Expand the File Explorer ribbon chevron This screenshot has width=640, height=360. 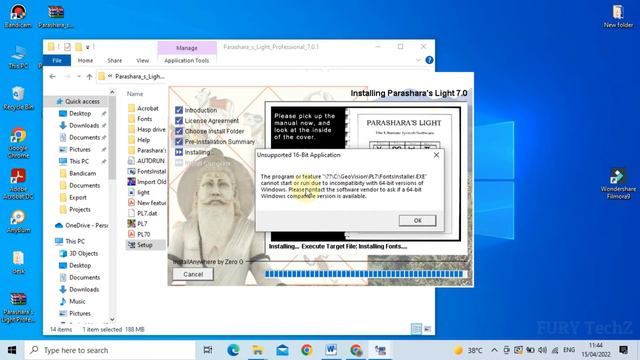pyautogui.click(x=418, y=60)
